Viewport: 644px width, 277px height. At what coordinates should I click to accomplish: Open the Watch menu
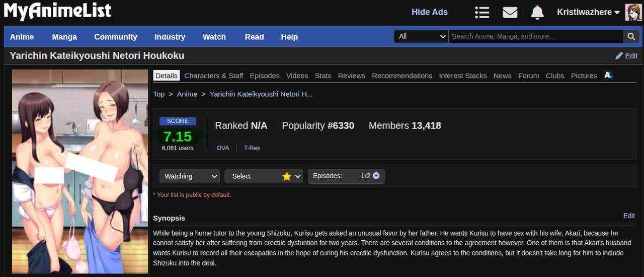click(x=214, y=37)
